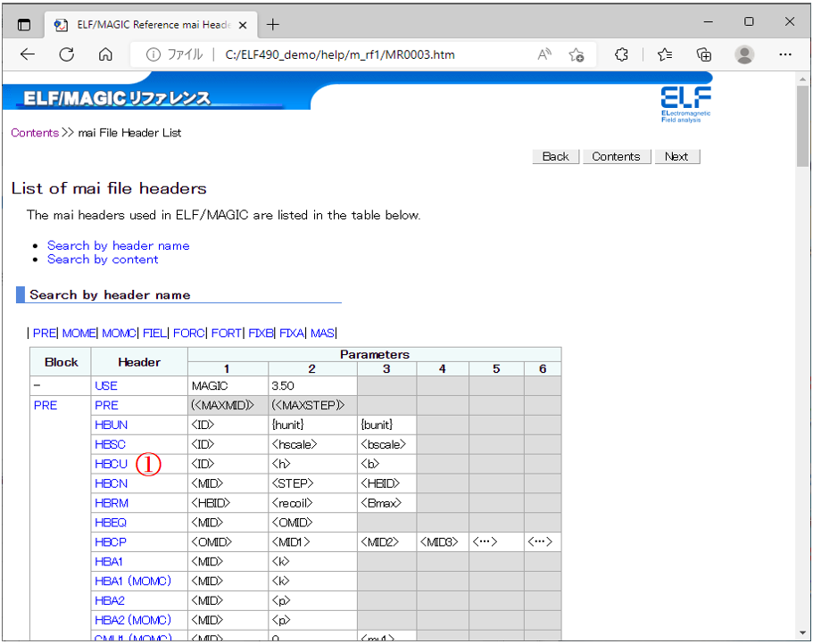This screenshot has height=644, width=813.
Task: Select the <STEP> parameter cell
Action: [x=312, y=483]
